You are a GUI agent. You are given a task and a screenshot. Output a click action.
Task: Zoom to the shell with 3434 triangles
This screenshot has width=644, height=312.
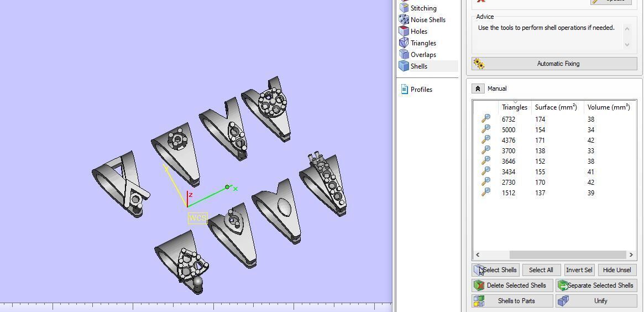(485, 172)
